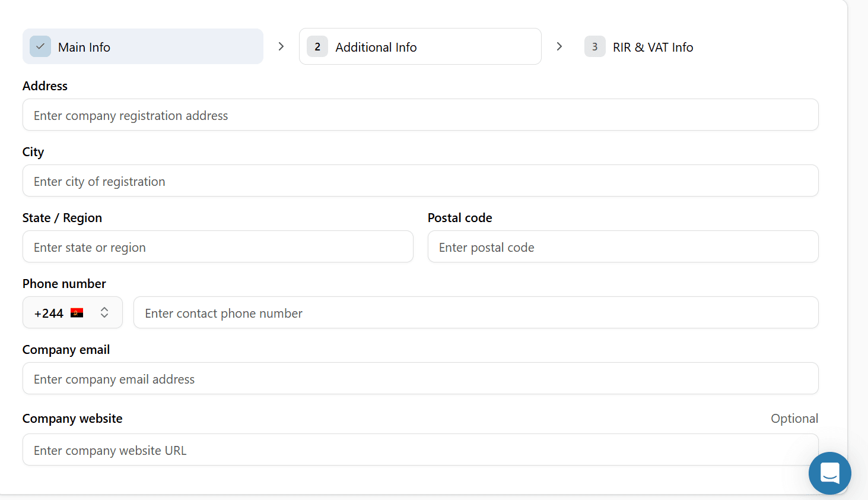This screenshot has width=868, height=500.
Task: Focus the postal code input box
Action: coord(623,246)
